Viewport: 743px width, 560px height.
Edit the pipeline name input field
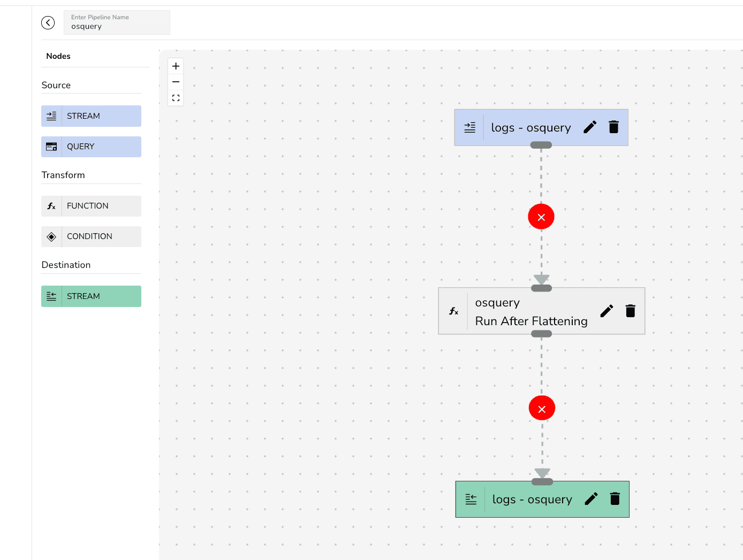(117, 26)
